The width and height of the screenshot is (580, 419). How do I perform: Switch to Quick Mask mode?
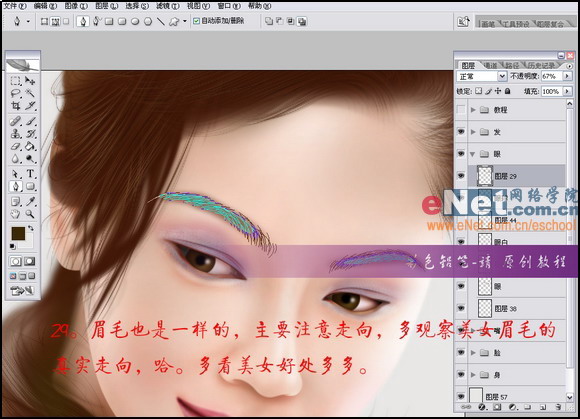(30, 261)
